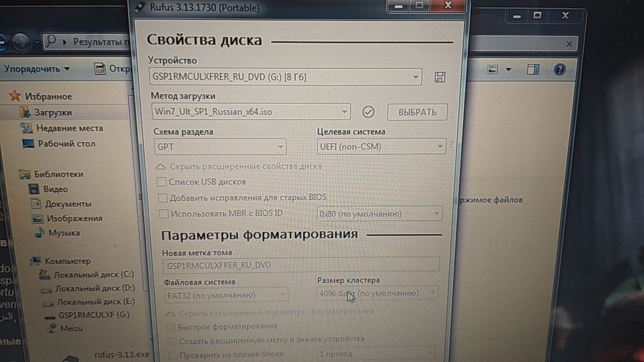The width and height of the screenshot is (644, 362).
Task: Enable Проверить на плохие блоки checkbox
Action: [173, 355]
